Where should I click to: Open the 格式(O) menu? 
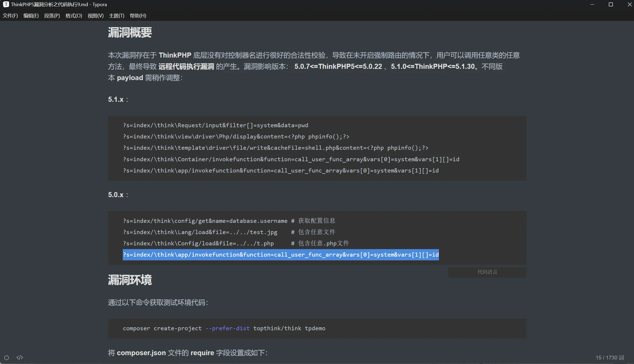pyautogui.click(x=74, y=16)
